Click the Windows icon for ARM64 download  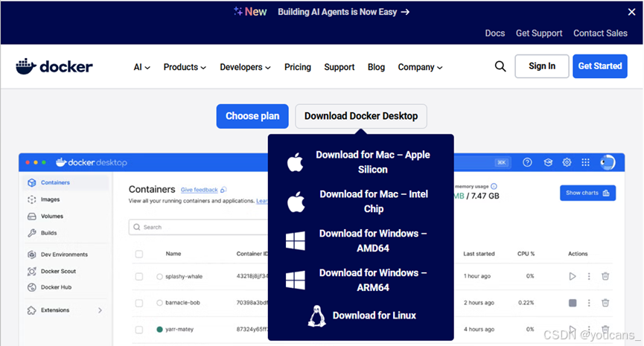point(296,280)
